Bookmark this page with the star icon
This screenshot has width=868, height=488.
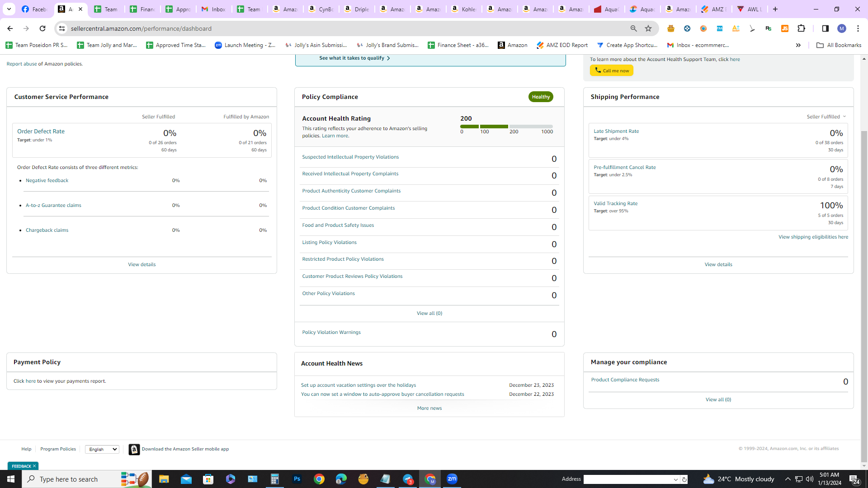(648, 28)
